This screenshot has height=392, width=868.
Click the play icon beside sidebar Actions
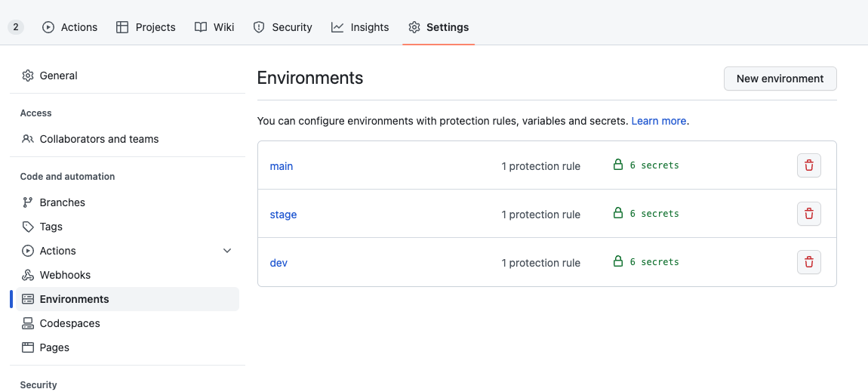pos(28,251)
